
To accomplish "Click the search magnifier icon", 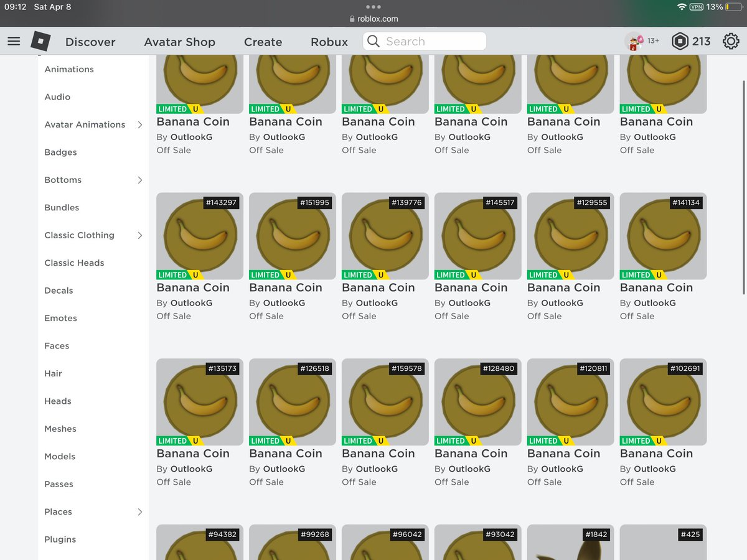I will [x=374, y=41].
